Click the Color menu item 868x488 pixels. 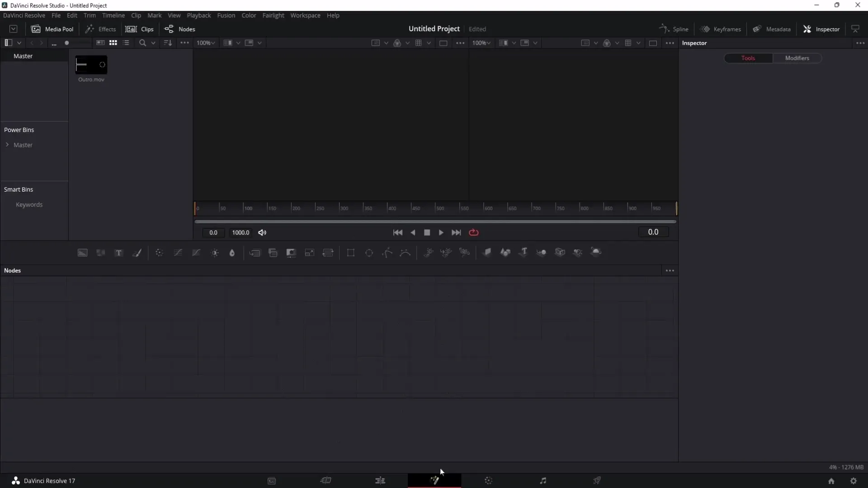(249, 15)
